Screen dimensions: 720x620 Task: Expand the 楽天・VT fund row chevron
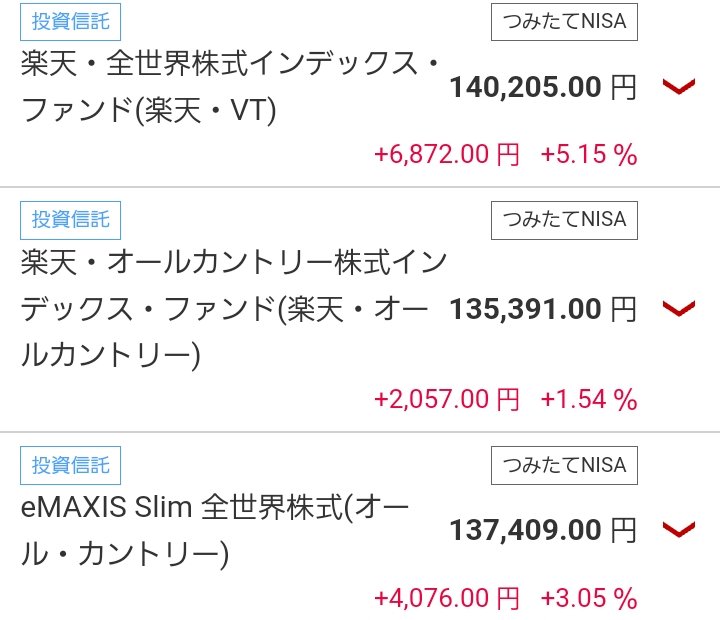(x=679, y=88)
